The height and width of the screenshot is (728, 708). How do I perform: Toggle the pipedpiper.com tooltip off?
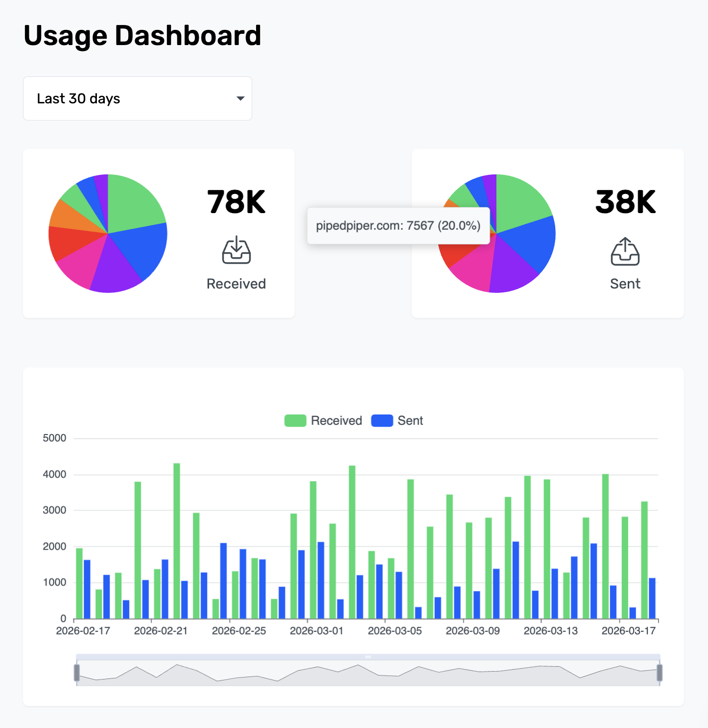tap(398, 225)
